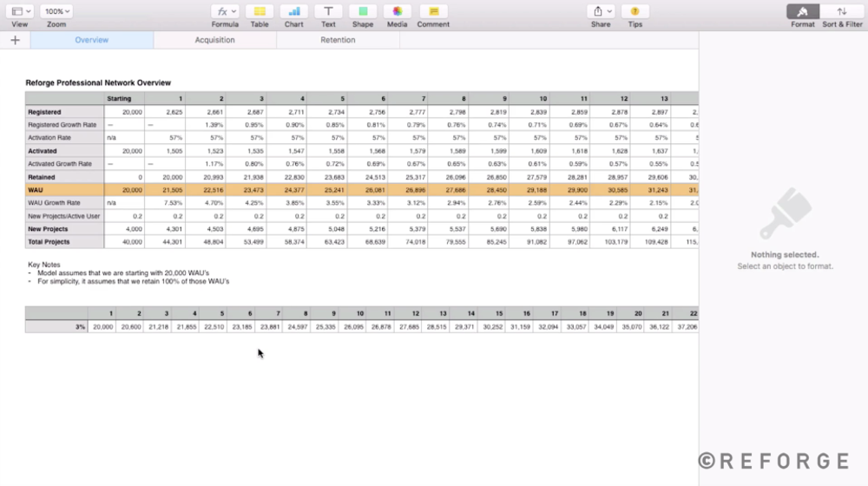Select the 'New Projects/Active User' row header

64,216
